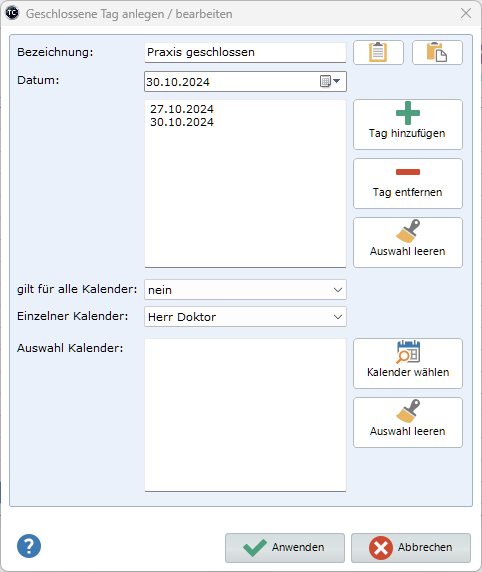Select 30.10.2024 in the date list
This screenshot has width=482, height=572.
pyautogui.click(x=182, y=122)
